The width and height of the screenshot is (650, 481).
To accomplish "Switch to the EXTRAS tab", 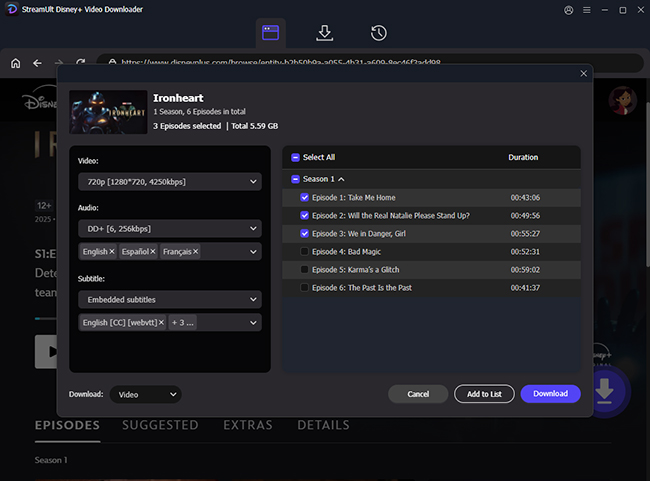I will pos(248,425).
